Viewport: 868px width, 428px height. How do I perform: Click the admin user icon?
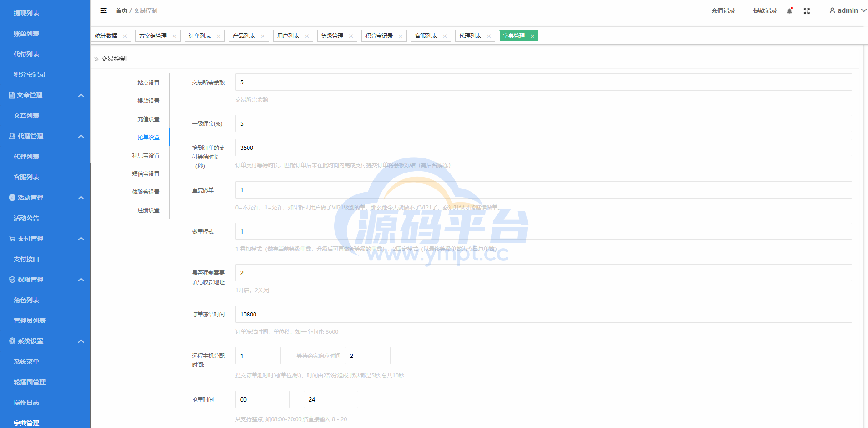point(832,10)
